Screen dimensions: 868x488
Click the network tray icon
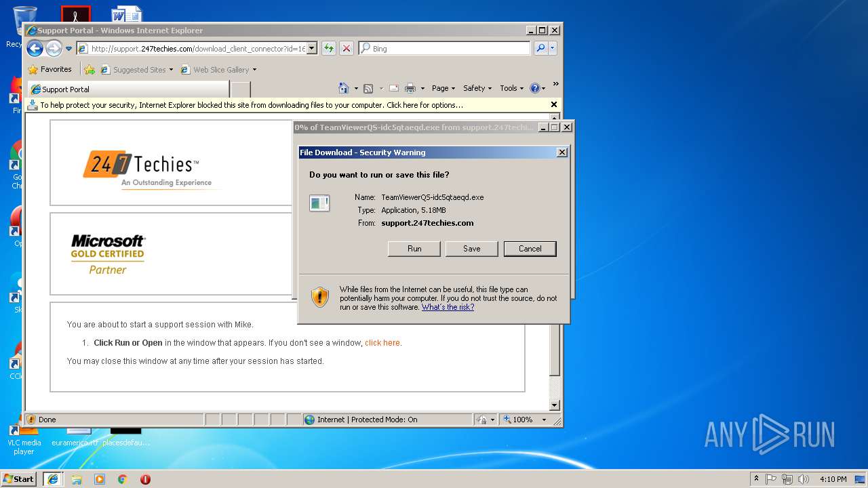click(x=787, y=479)
